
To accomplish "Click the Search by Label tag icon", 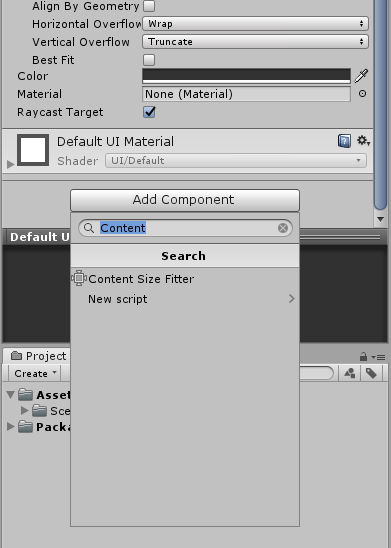I will pyautogui.click(x=371, y=373).
